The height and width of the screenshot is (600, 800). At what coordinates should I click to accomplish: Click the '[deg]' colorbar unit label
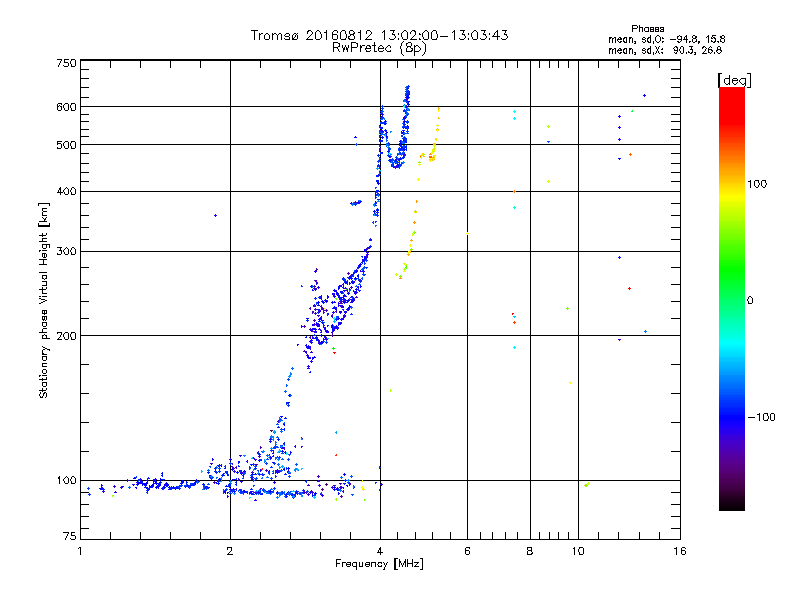click(x=734, y=80)
